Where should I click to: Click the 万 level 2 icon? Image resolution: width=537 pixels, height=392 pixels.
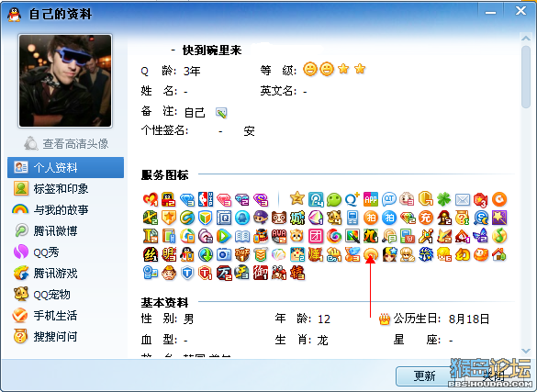coord(224,274)
